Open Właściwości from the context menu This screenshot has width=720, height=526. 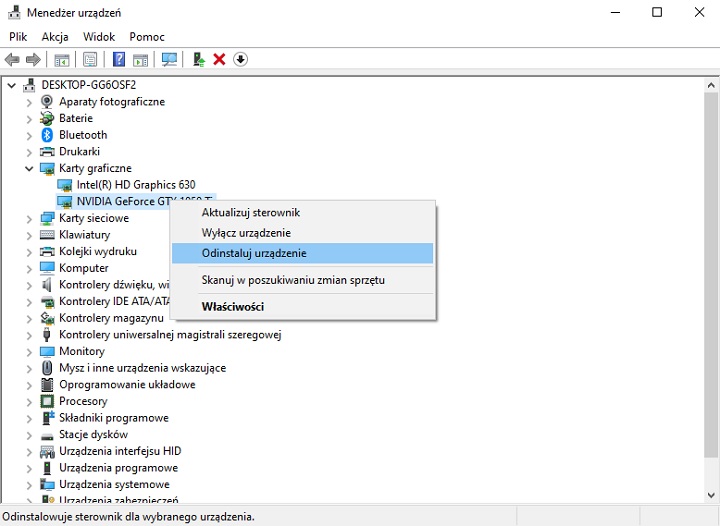(x=232, y=307)
